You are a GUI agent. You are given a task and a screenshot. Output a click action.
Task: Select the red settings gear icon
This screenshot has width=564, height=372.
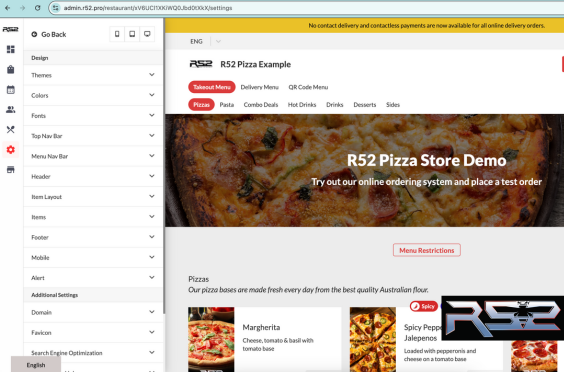coord(11,150)
